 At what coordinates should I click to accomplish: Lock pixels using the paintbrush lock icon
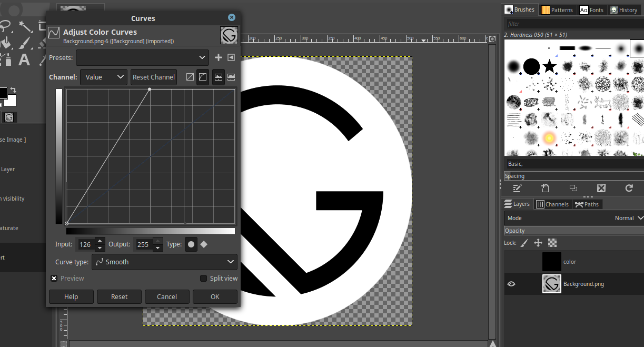click(524, 243)
